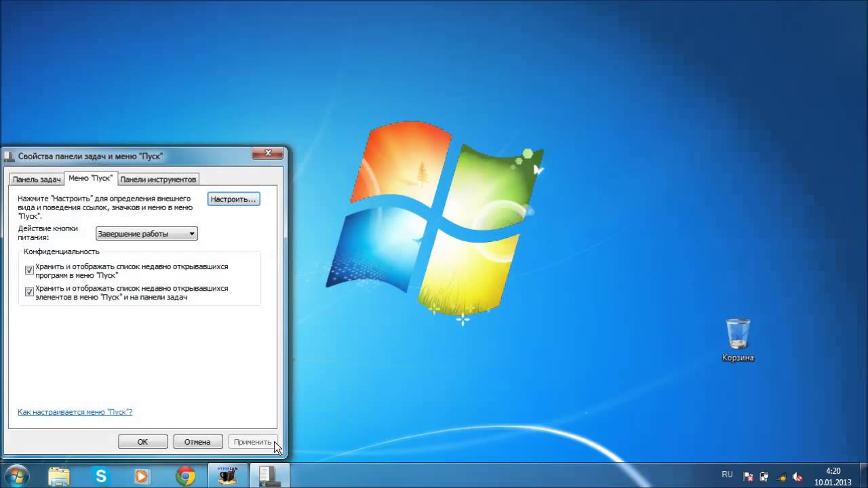
Task: Open the Действие кнопки питания dropdown
Action: pyautogui.click(x=146, y=234)
